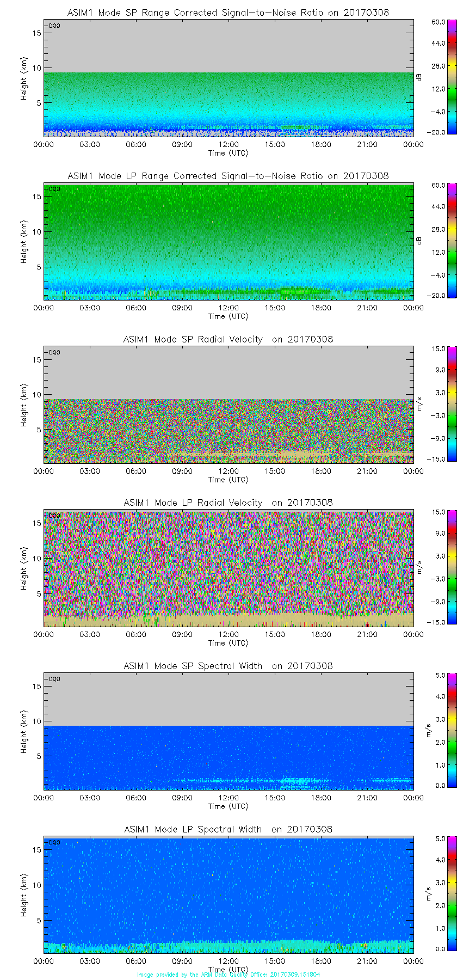Click the gray no-data area in SP Spectral Width plot
Viewport: 457px width, 980px height.
tap(228, 700)
